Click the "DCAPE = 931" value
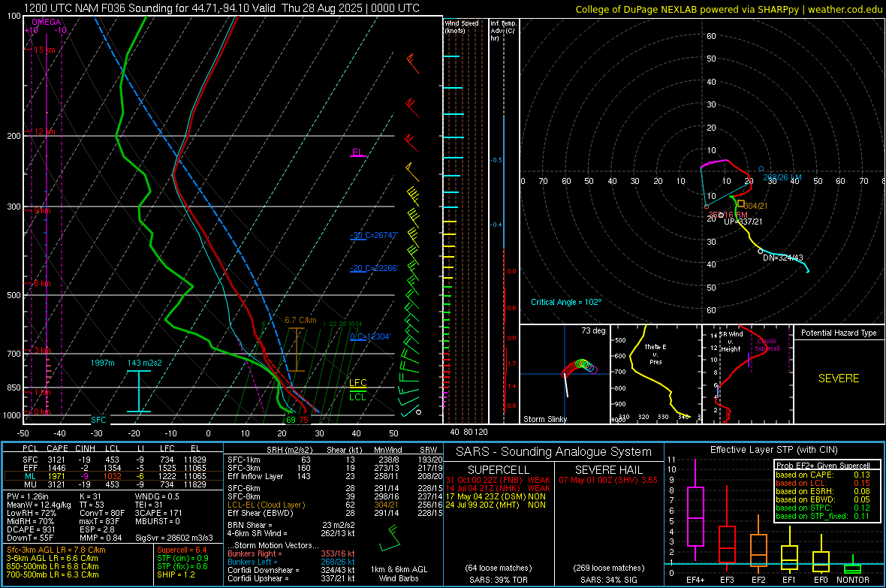The height and width of the screenshot is (588, 886). click(x=31, y=529)
